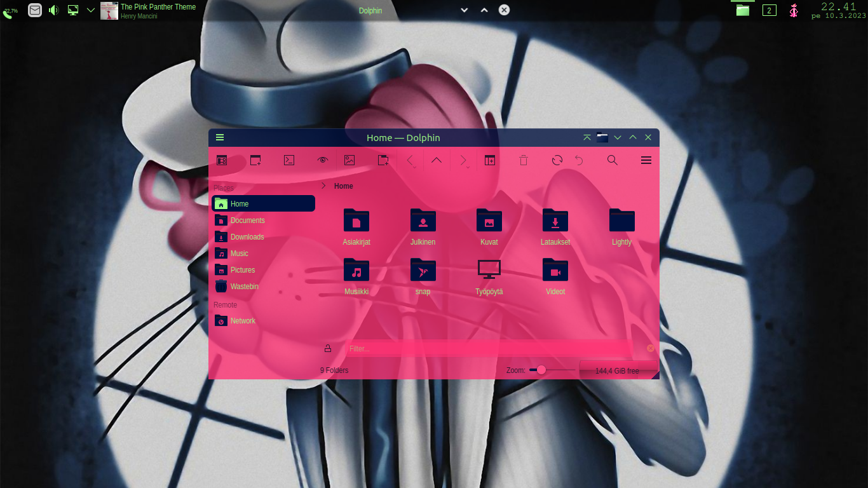This screenshot has width=868, height=488.
Task: Open the mail icon in top panel
Action: [x=35, y=10]
